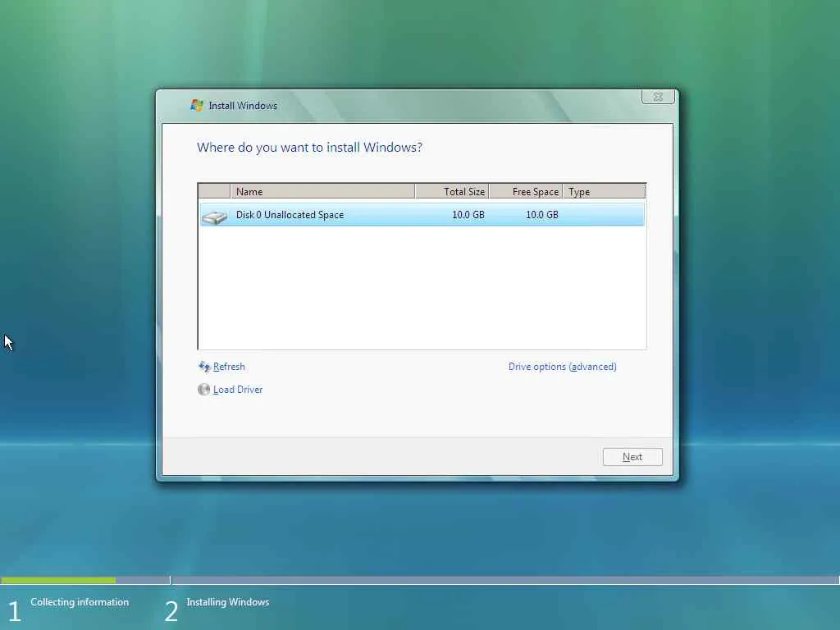Click the Refresh arrows icon
The height and width of the screenshot is (630, 840).
coord(204,367)
